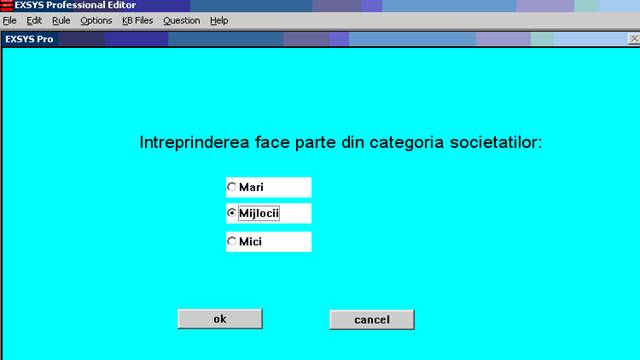Open the KB Files menu
The height and width of the screenshot is (360, 640).
[138, 20]
